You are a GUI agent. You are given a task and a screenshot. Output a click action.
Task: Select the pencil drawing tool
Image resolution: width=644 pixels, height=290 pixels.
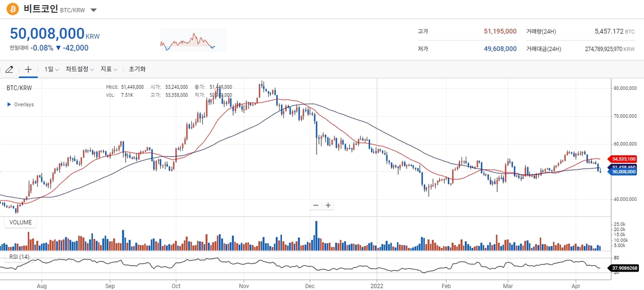pos(9,69)
